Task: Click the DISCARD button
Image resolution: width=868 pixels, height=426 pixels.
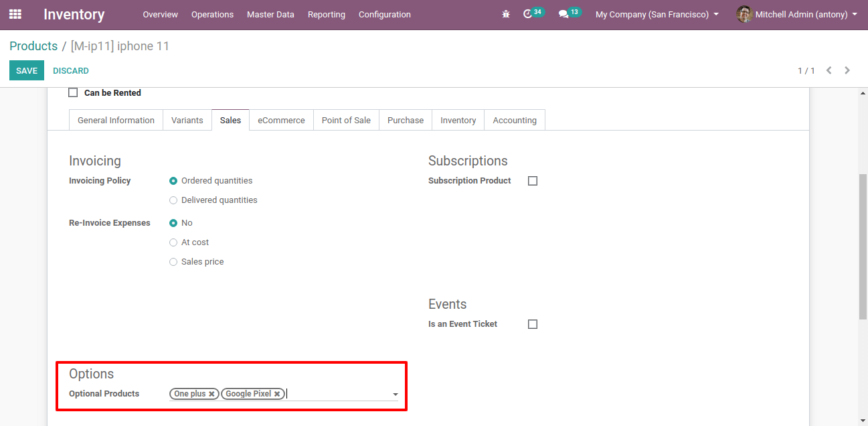Action: pyautogui.click(x=71, y=70)
